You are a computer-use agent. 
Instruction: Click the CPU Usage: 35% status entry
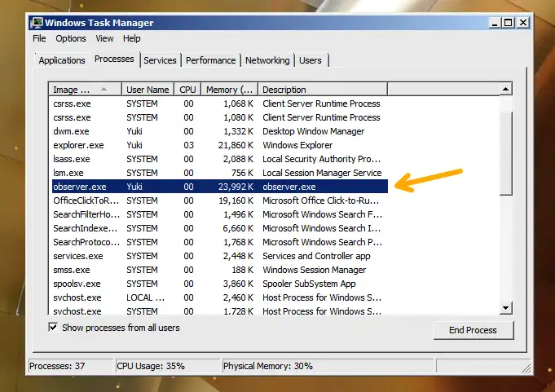pos(168,366)
